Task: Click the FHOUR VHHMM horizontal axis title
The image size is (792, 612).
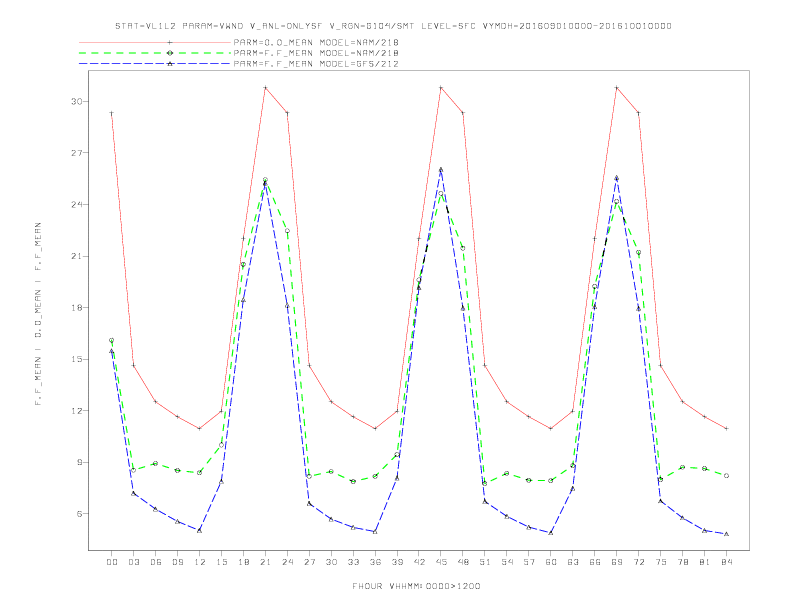Action: 416,586
